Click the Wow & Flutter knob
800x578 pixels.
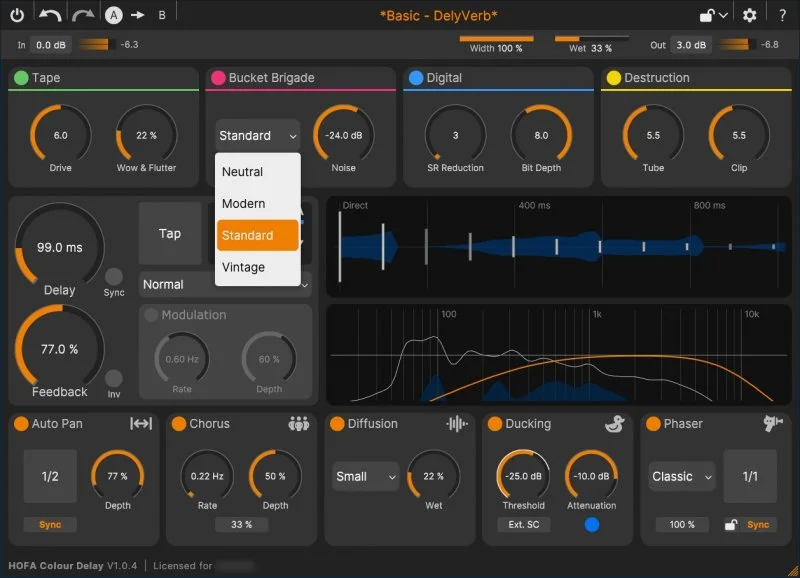tap(146, 135)
